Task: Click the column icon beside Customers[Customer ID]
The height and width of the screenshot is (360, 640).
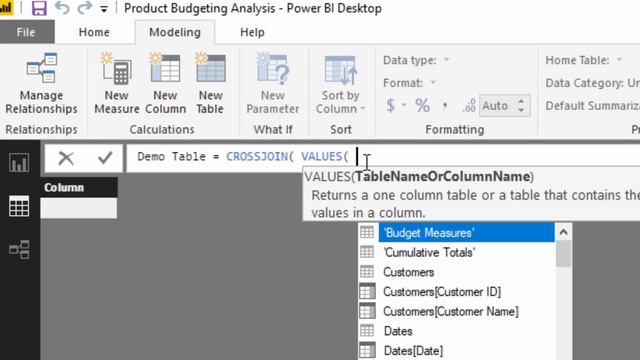Action: point(367,291)
